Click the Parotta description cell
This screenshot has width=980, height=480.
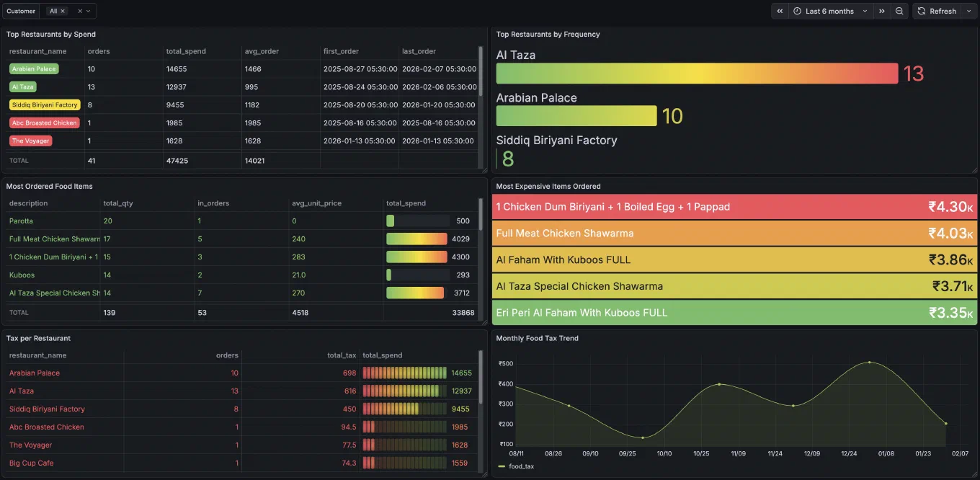click(x=21, y=221)
